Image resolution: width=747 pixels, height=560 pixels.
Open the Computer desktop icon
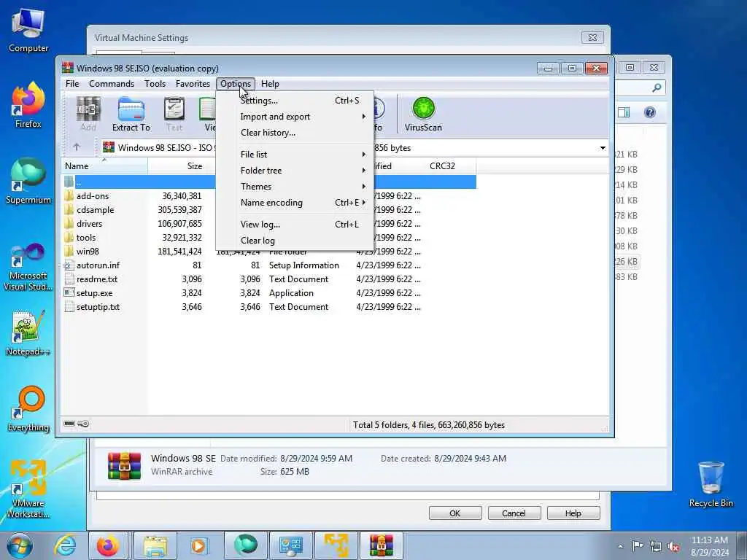pos(28,31)
